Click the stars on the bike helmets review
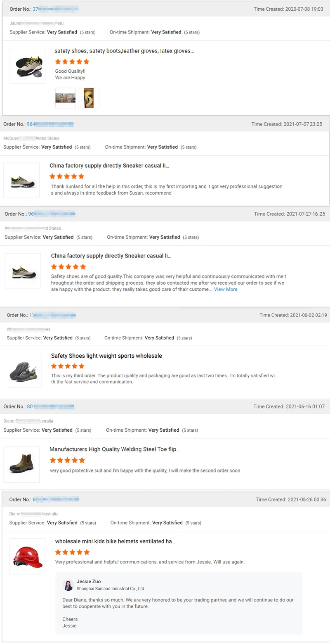330x644 pixels. 72,552
